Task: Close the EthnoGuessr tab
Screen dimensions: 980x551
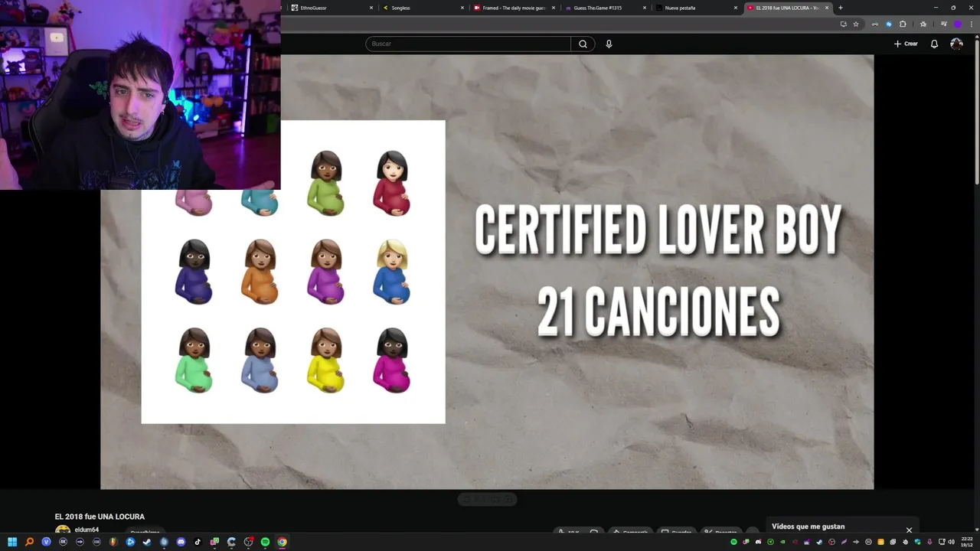Action: pyautogui.click(x=371, y=8)
